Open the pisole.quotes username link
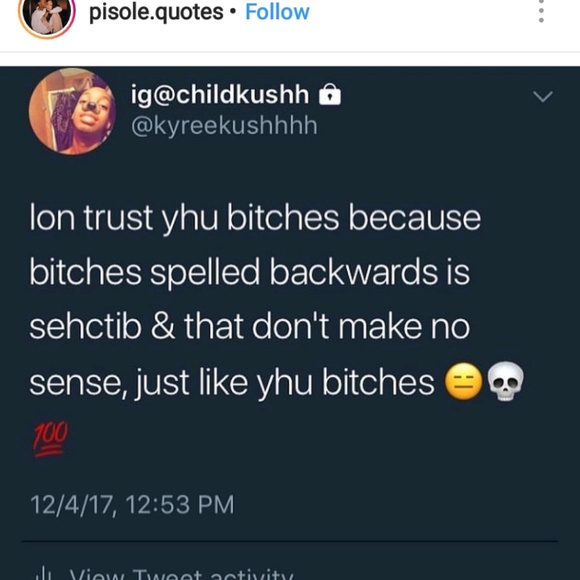Image resolution: width=580 pixels, height=580 pixels. point(156,12)
